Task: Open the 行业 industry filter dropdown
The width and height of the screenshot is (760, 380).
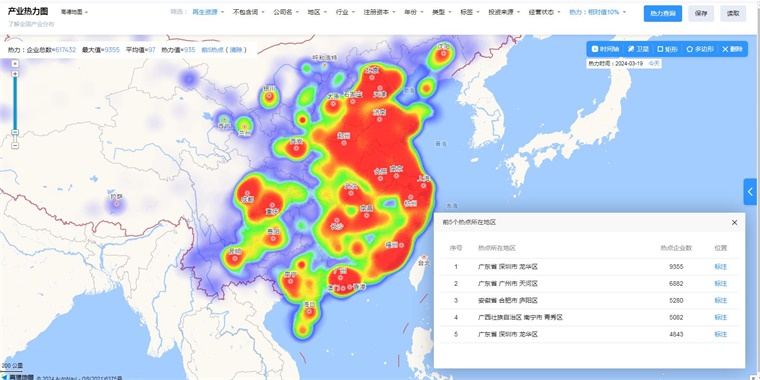Action: point(345,12)
